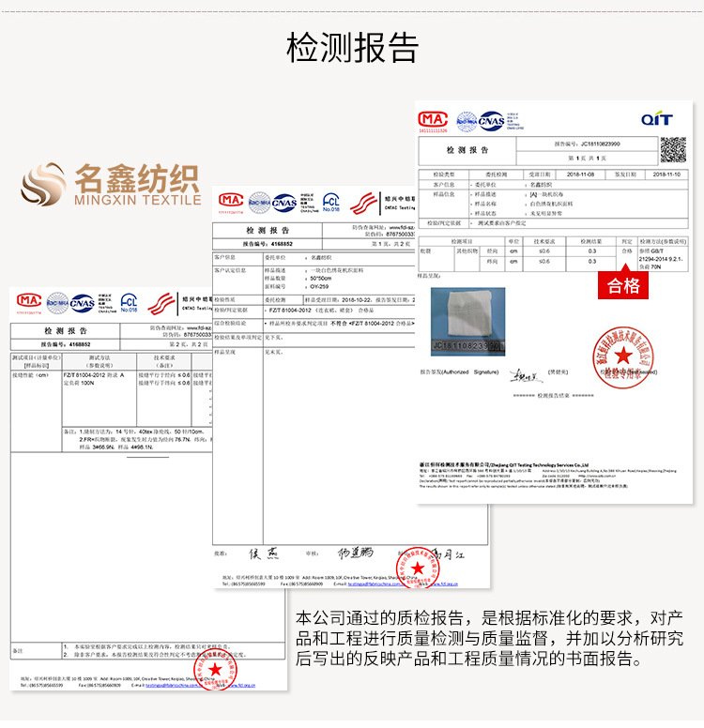This screenshot has height=728, width=704.
Task: Click the CNAS logo on the left report
Action: [x=83, y=303]
